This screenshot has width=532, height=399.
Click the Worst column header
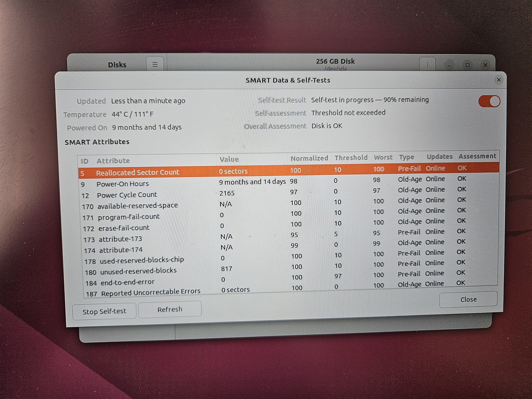coord(383,157)
